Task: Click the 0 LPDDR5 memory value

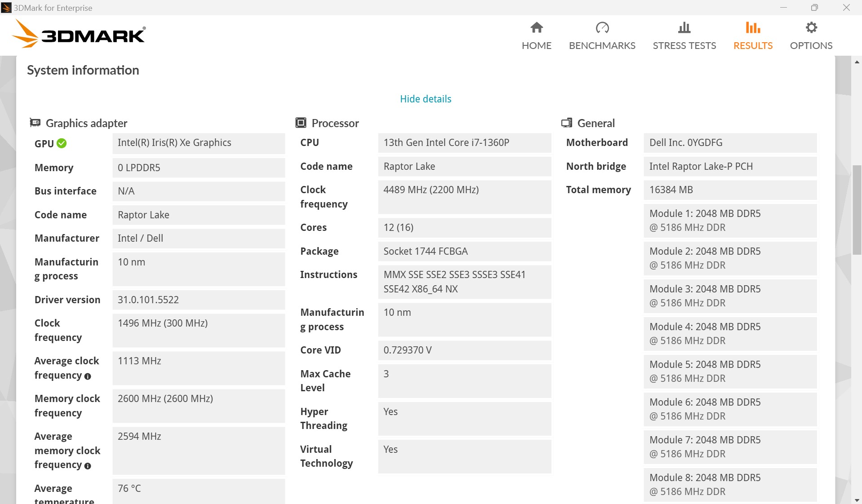Action: coord(199,168)
